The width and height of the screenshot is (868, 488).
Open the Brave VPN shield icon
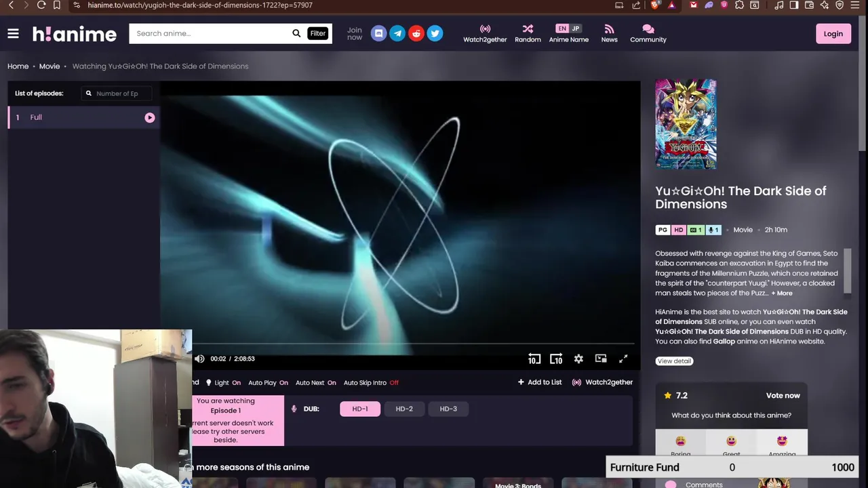[840, 5]
